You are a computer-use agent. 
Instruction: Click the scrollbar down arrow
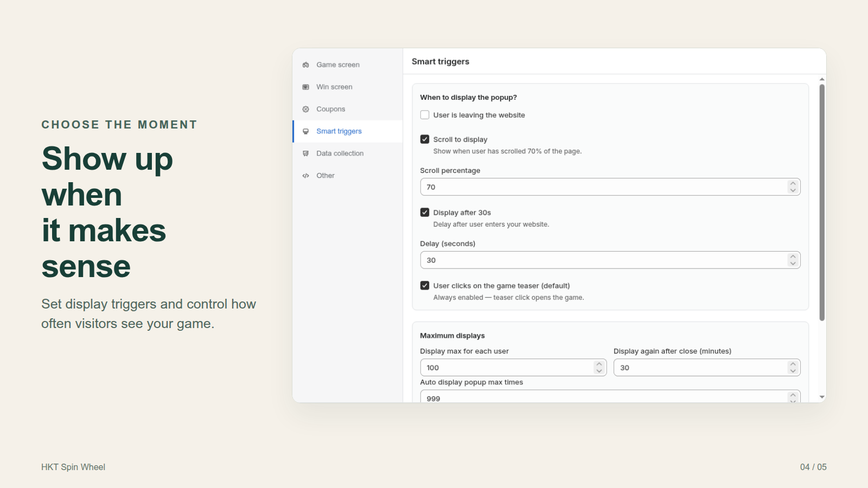pyautogui.click(x=822, y=397)
